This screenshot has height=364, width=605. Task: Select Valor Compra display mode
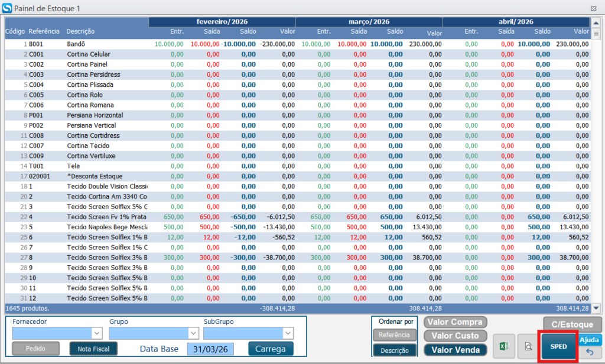pos(455,322)
